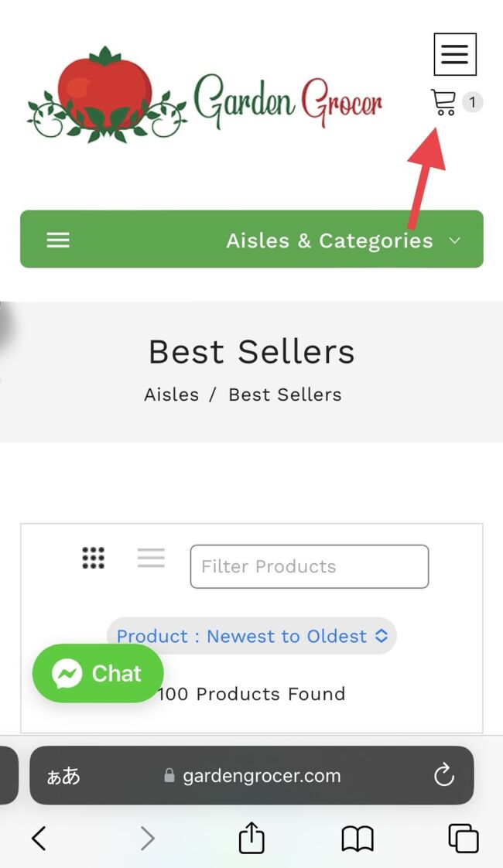The image size is (503, 868).
Task: Go back to the previous page
Action: tap(39, 838)
